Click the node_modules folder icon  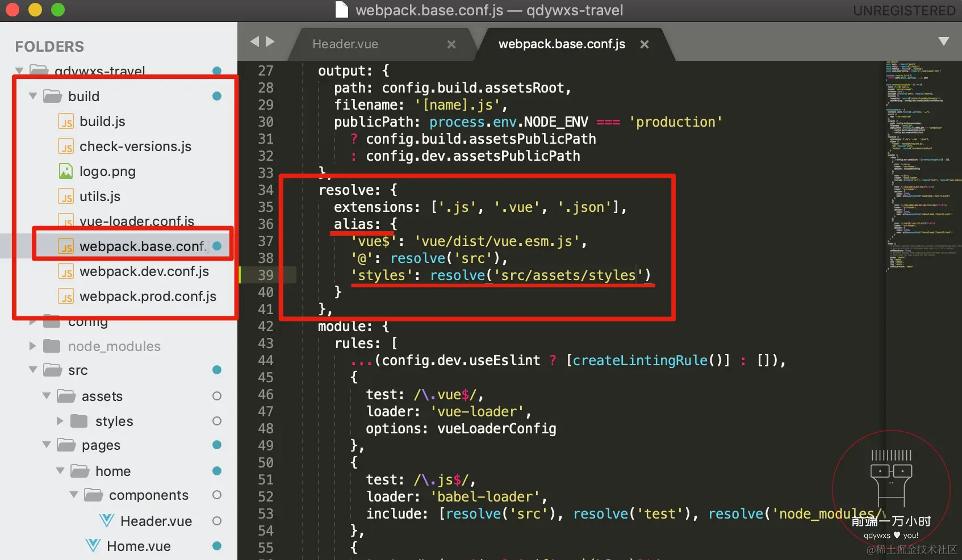coord(52,346)
